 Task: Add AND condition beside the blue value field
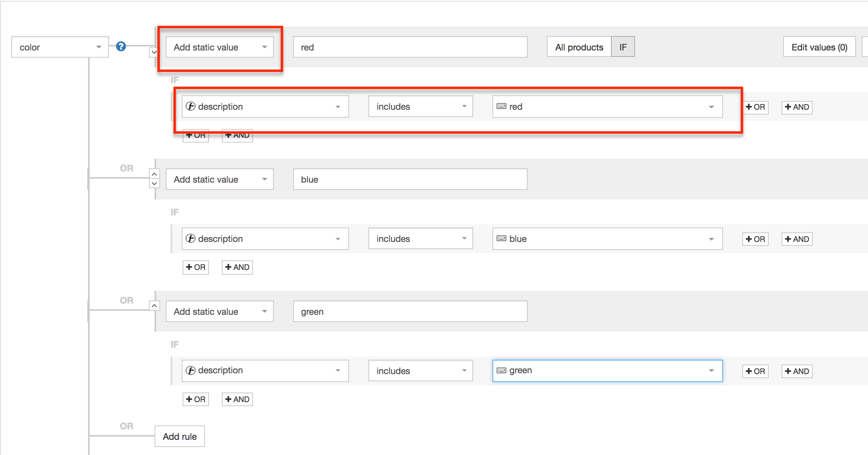point(797,239)
